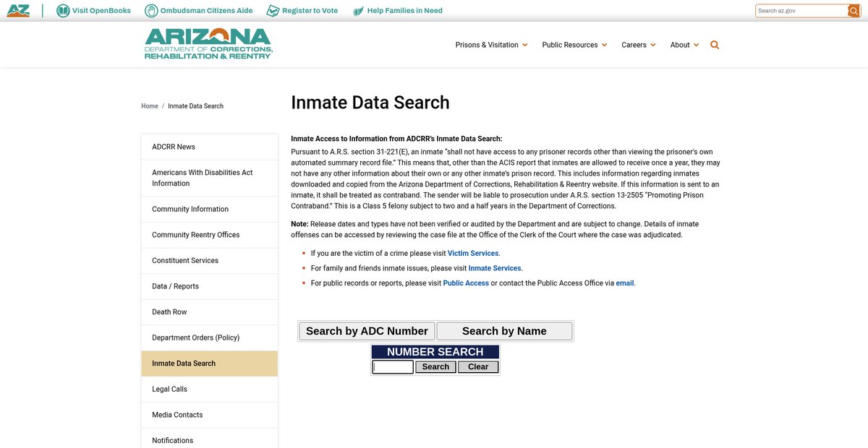Click the az.gov search magnifier button
The height and width of the screenshot is (448, 868).
(x=854, y=11)
